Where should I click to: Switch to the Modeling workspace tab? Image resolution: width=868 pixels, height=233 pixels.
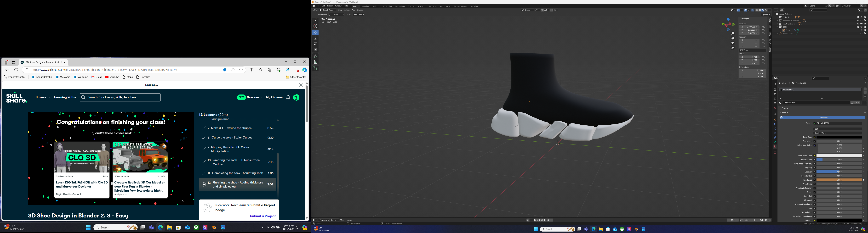coord(366,6)
